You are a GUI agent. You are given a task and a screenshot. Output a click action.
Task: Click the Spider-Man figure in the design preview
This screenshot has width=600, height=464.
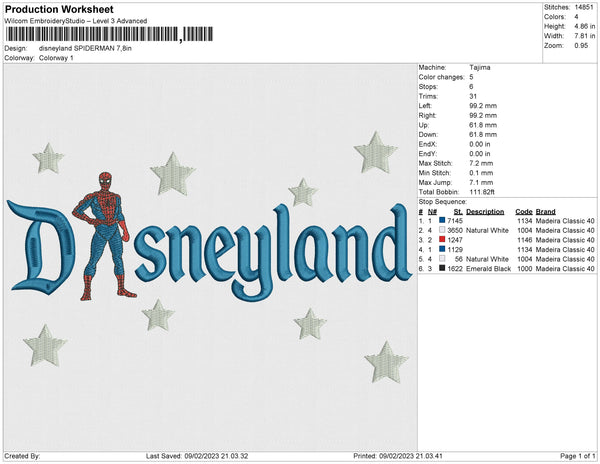[x=104, y=236]
